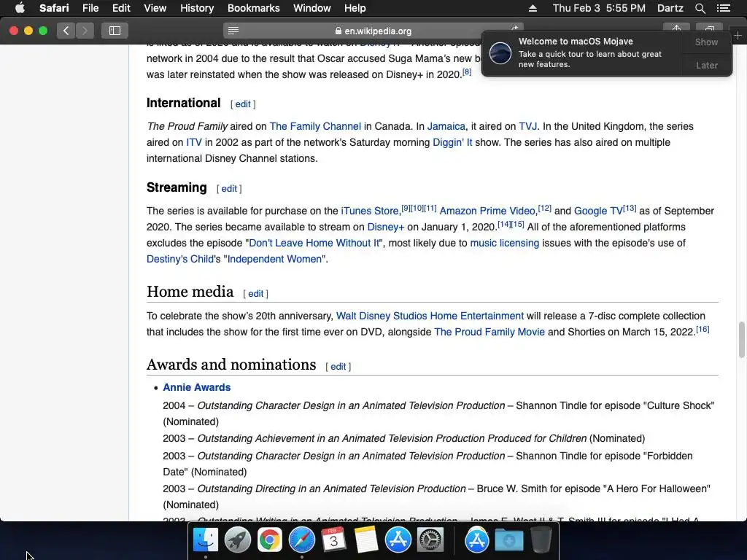
Task: Open the Edit menu
Action: (x=121, y=8)
